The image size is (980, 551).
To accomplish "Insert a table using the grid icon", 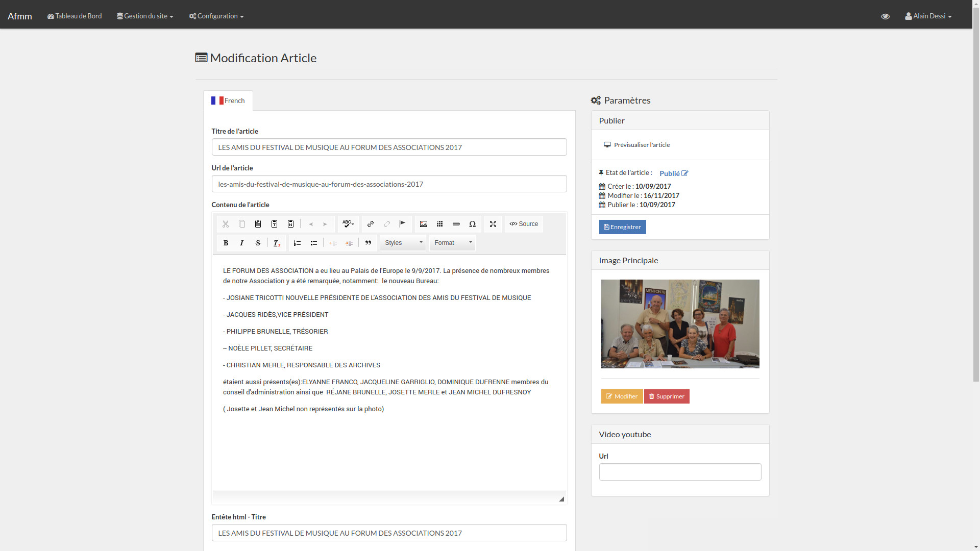I will [440, 224].
